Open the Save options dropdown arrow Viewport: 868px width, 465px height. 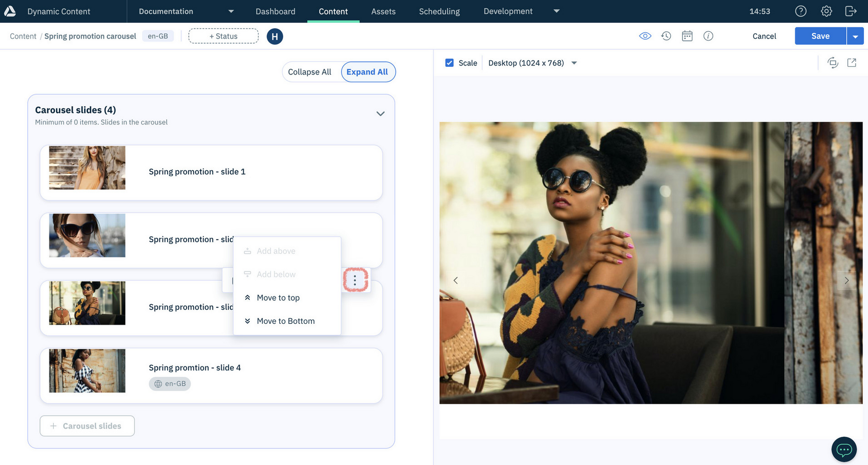855,36
